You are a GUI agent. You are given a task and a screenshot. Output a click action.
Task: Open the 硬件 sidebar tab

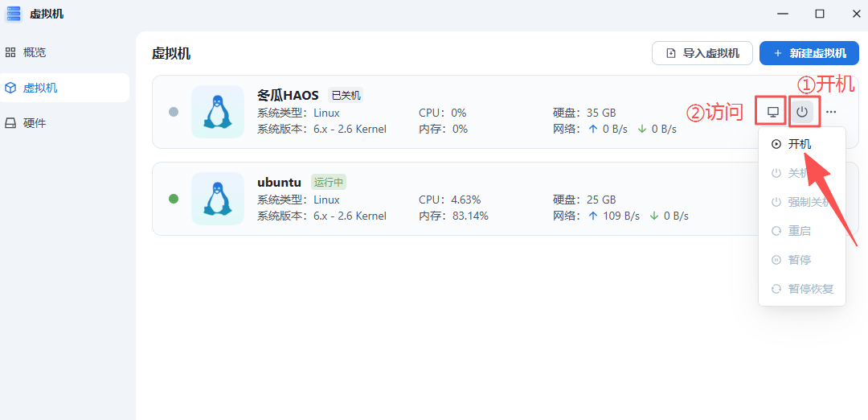[x=34, y=123]
